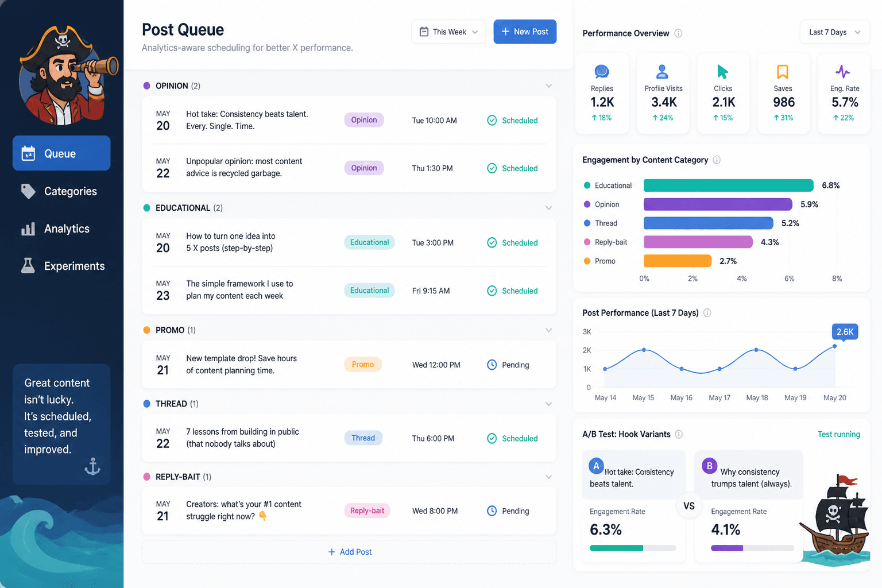Click the May 15 data point on chart
Screen dimensions: 882x588
click(x=644, y=350)
